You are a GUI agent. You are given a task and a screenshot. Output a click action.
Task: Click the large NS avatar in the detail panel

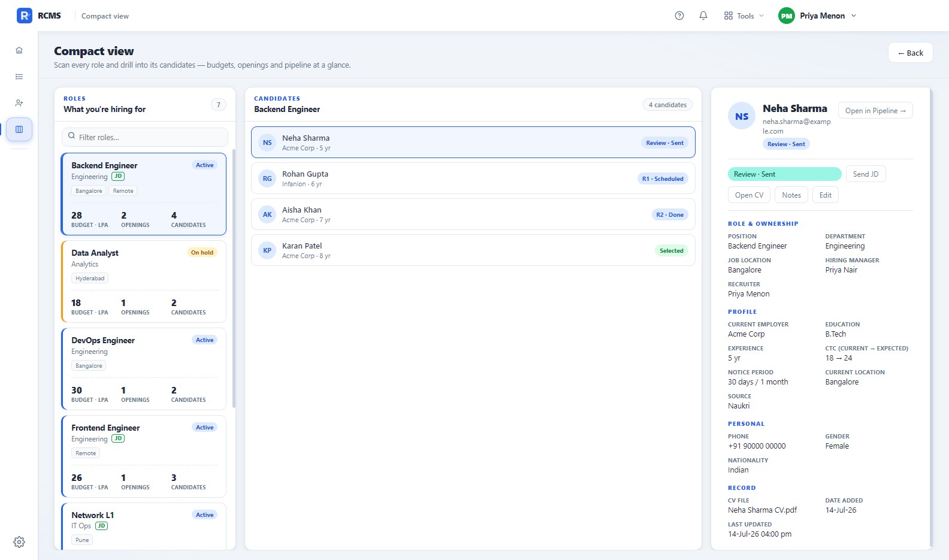point(742,116)
